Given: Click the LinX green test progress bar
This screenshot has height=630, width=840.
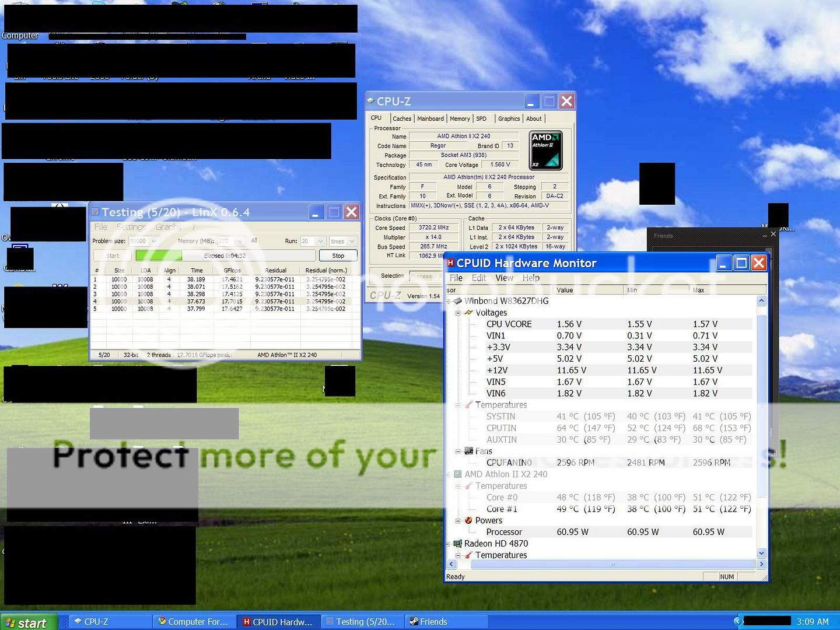Looking at the screenshot, I should coord(159,256).
